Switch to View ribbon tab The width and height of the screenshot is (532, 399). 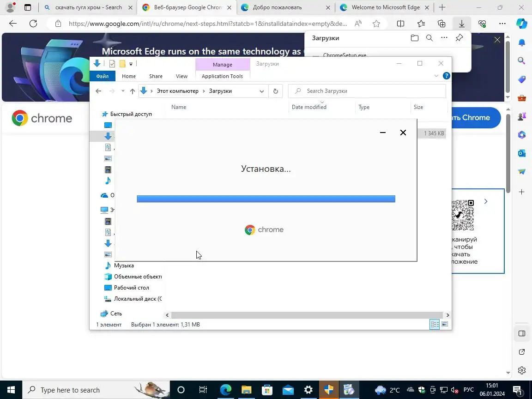click(x=181, y=76)
